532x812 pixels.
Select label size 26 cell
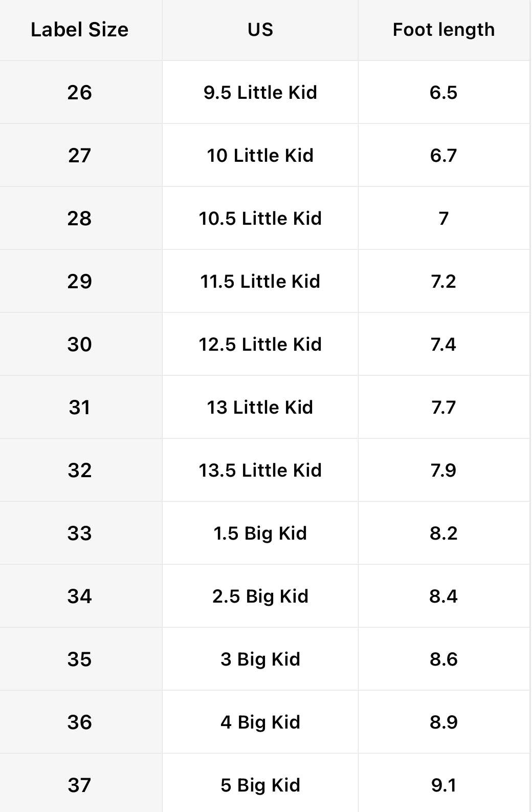pos(80,93)
